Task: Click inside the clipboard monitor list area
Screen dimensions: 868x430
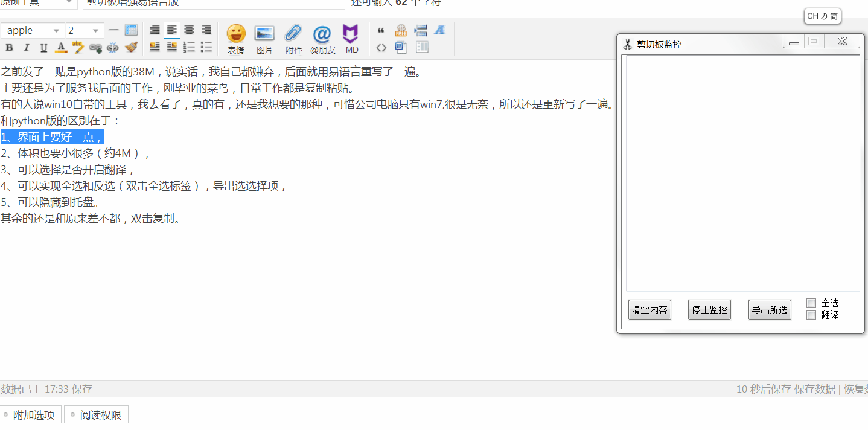Action: tap(742, 174)
